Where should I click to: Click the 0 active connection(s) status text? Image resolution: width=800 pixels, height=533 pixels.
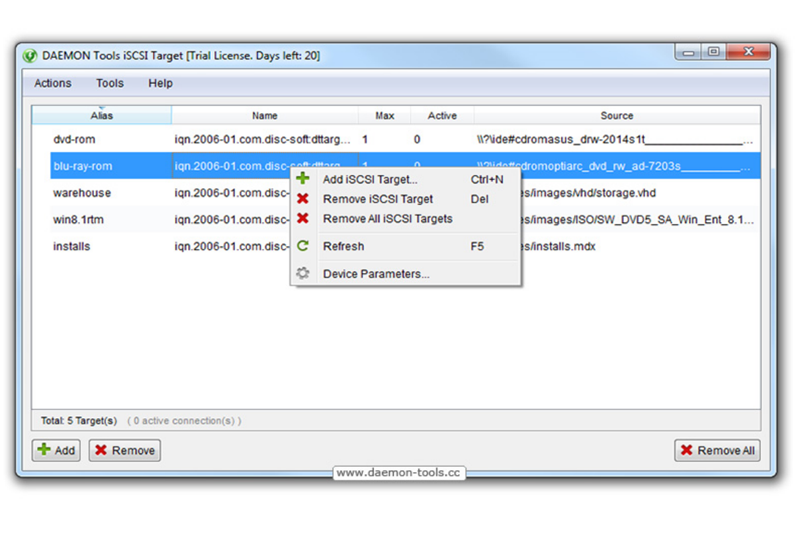[x=184, y=421]
